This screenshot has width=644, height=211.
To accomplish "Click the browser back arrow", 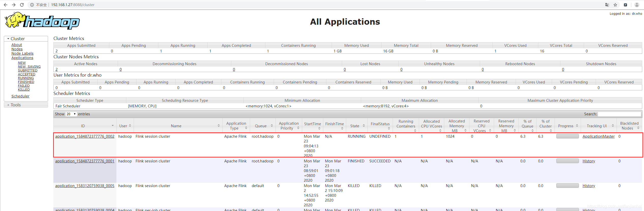I will click(6, 5).
